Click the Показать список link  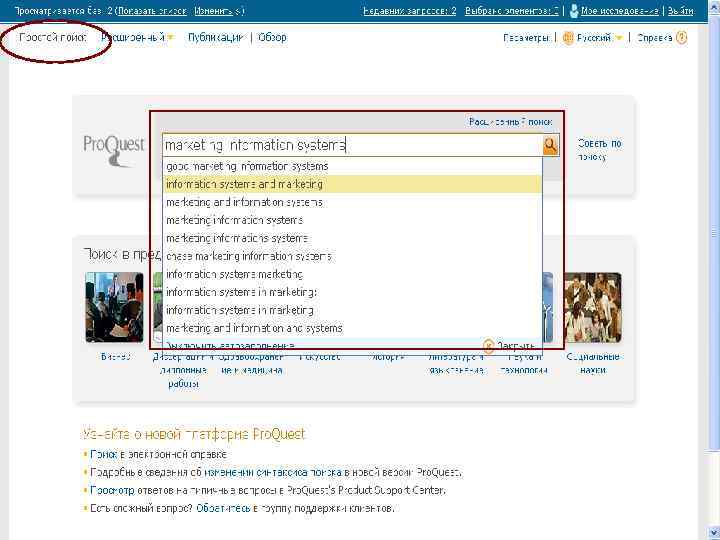pos(152,11)
